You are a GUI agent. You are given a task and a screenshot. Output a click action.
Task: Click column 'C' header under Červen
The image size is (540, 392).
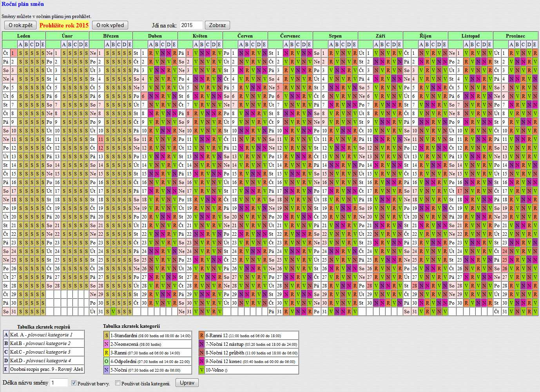[252, 44]
